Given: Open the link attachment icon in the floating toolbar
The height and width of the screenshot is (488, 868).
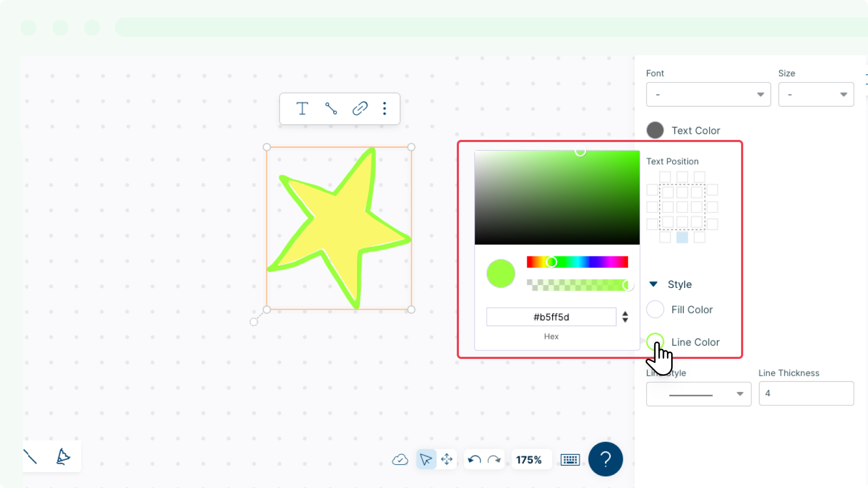Looking at the screenshot, I should 360,108.
